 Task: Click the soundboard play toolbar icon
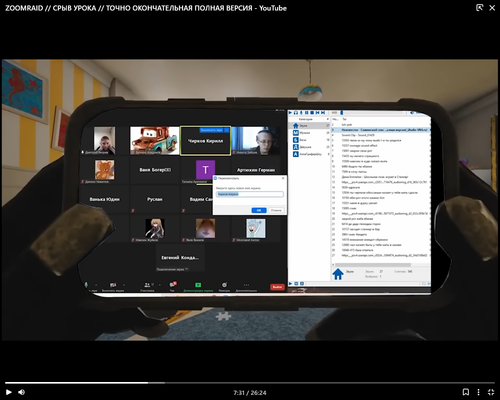tap(290, 113)
